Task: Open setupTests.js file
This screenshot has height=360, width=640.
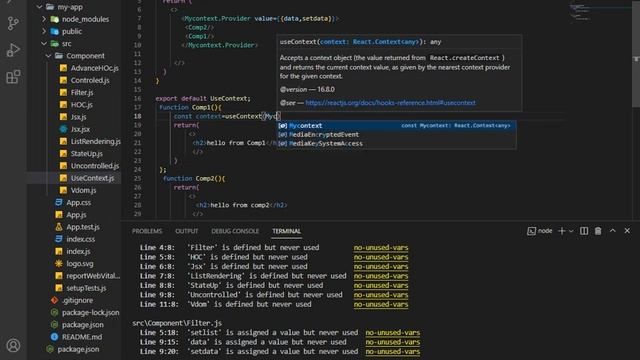Action: click(86, 288)
